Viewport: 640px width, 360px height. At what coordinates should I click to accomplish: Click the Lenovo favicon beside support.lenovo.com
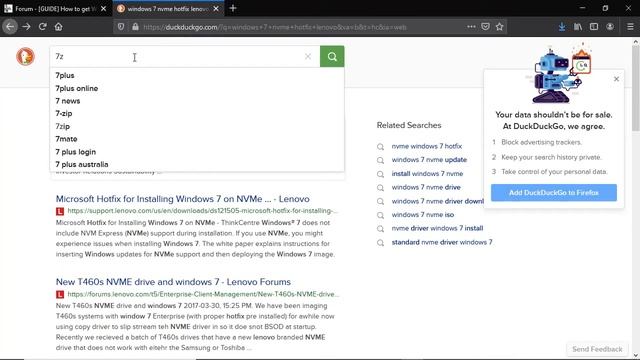(60, 211)
